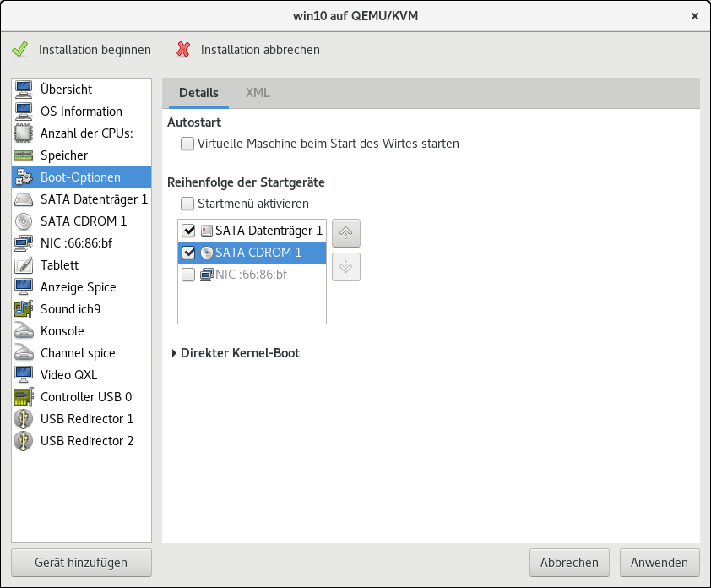711x588 pixels.
Task: Select the Konsole serial icon
Action: tap(24, 331)
